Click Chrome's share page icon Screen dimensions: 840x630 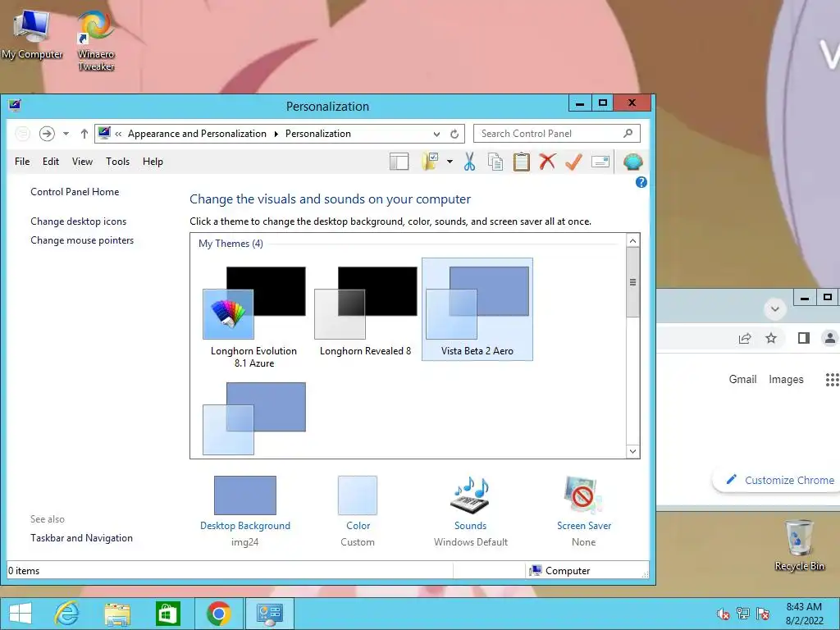click(x=745, y=338)
